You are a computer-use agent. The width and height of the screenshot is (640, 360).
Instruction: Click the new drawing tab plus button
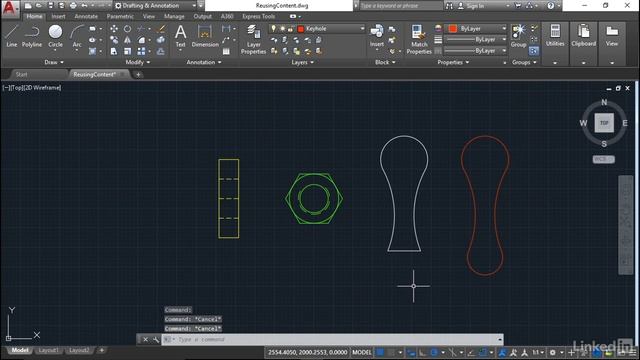pyautogui.click(x=138, y=74)
